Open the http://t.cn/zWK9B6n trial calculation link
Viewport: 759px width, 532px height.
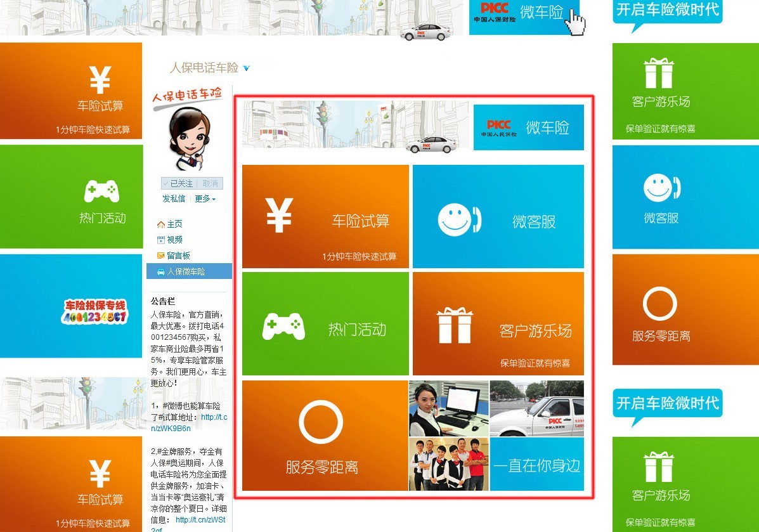189,422
